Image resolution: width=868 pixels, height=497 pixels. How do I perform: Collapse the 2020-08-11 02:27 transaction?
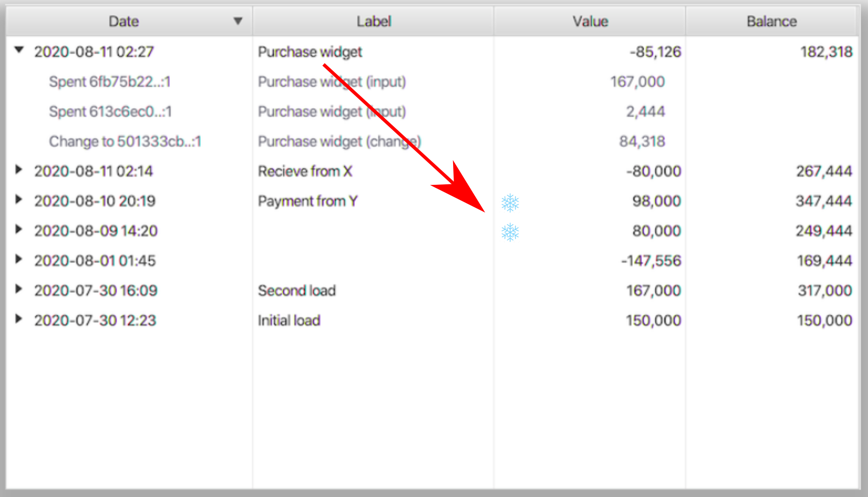(19, 50)
